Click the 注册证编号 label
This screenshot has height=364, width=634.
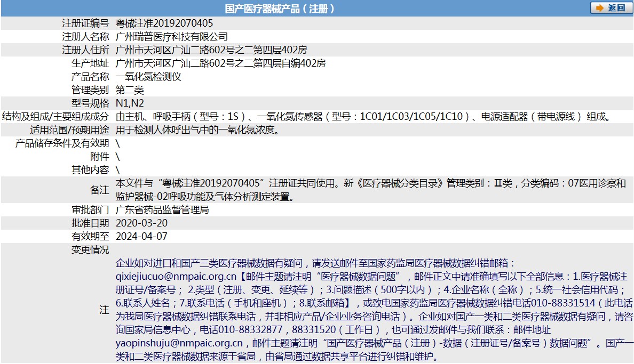86,23
